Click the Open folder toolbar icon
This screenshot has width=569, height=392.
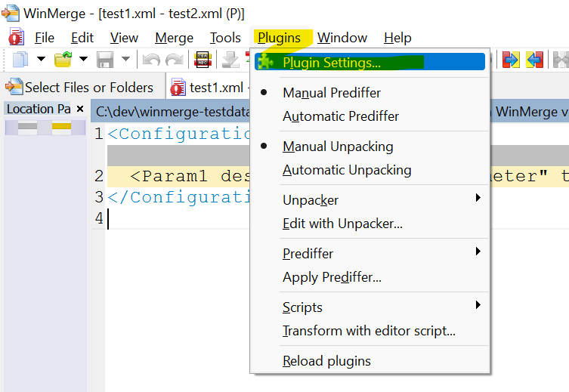click(x=63, y=60)
